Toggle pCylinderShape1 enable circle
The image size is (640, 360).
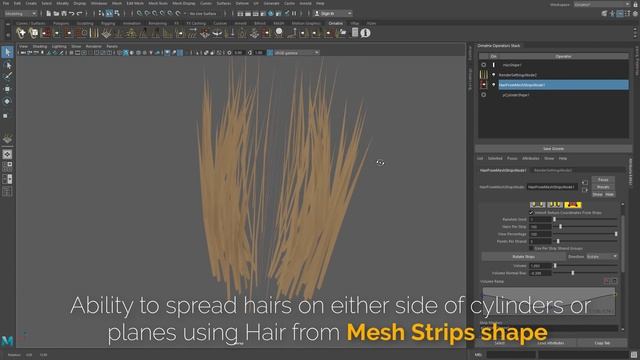click(x=484, y=95)
